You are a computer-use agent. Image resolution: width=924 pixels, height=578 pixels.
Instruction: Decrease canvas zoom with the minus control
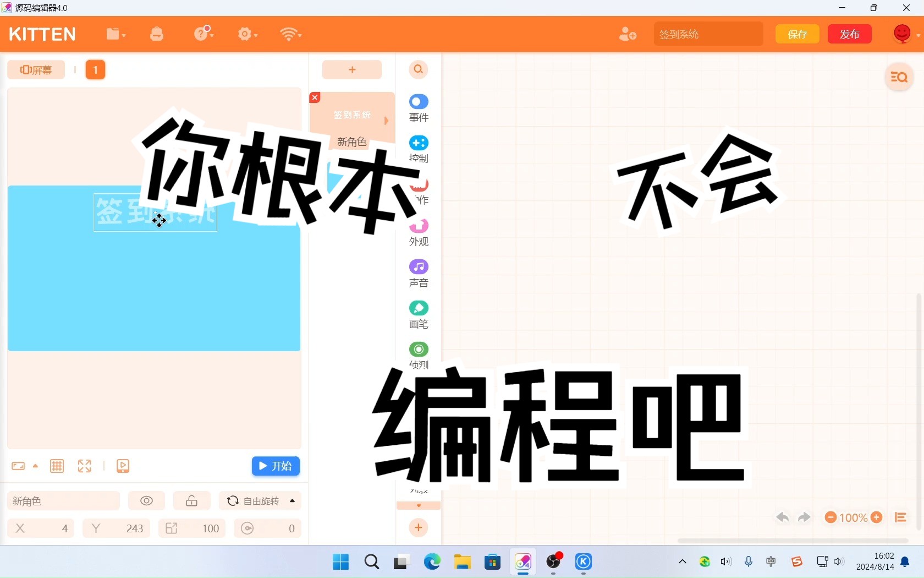[831, 517]
